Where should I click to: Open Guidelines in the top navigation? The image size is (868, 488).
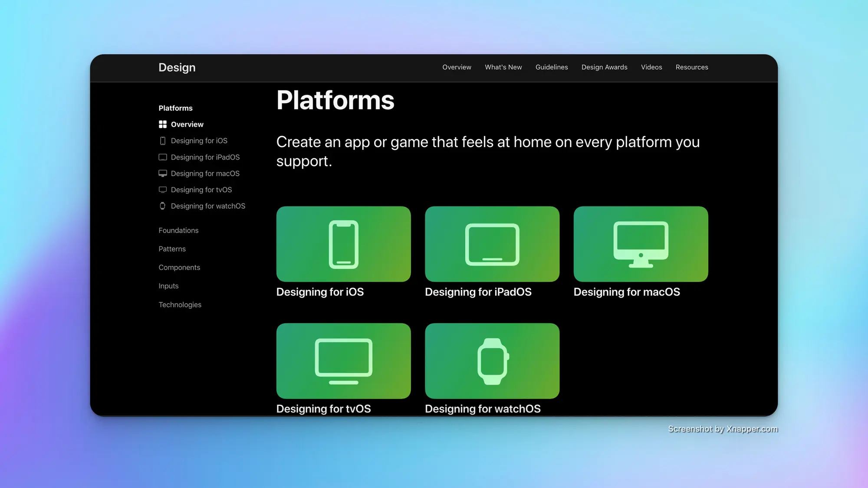tap(551, 67)
